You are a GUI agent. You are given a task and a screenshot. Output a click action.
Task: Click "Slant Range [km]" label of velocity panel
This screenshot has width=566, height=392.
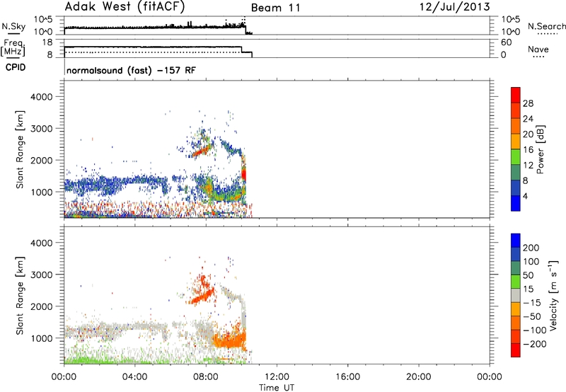click(x=20, y=296)
